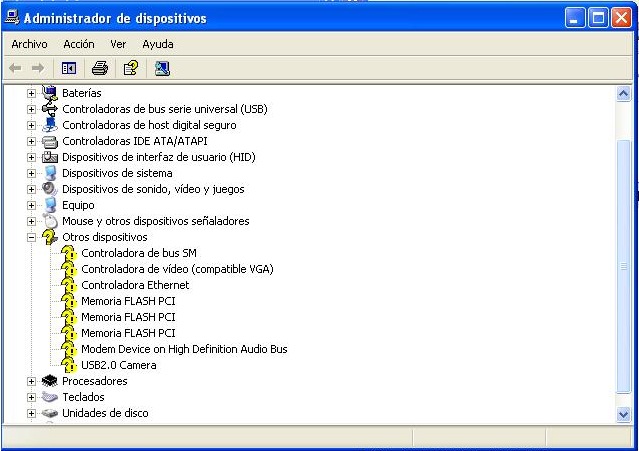Select the USB2.0 Camera device
This screenshot has width=639, height=451.
pos(119,365)
